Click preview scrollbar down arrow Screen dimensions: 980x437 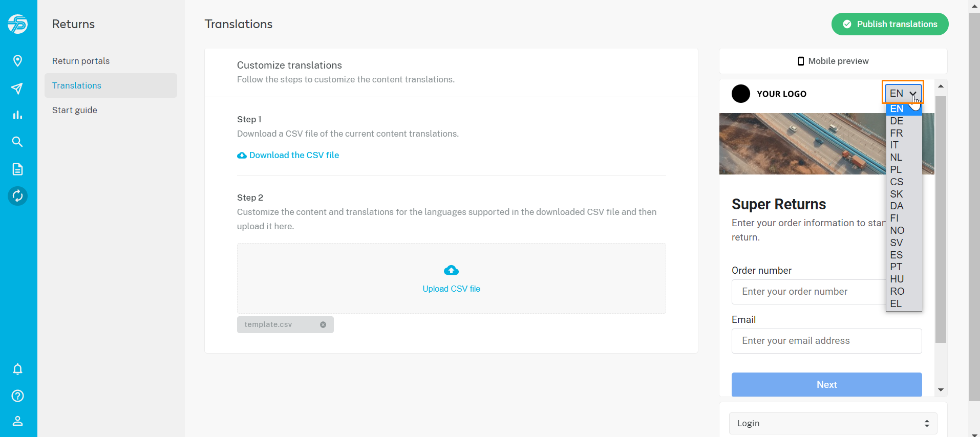(x=941, y=390)
